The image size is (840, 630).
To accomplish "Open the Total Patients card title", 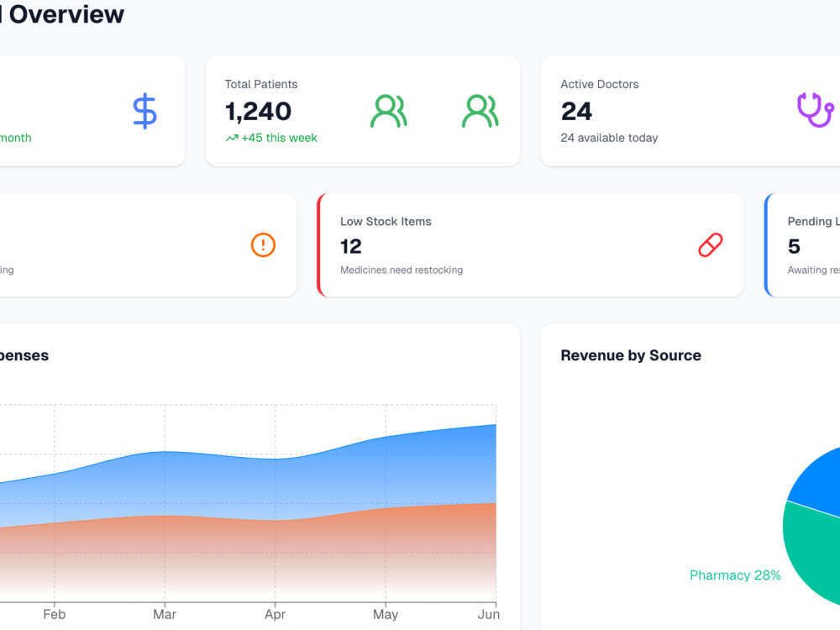I will click(261, 84).
